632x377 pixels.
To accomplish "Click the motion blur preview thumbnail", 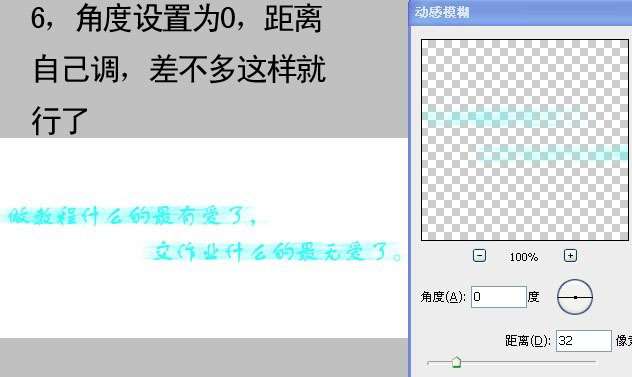I will point(524,140).
